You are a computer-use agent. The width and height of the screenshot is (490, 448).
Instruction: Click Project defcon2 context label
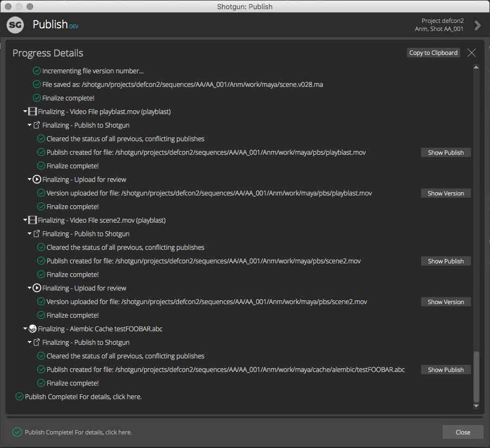[x=442, y=21]
